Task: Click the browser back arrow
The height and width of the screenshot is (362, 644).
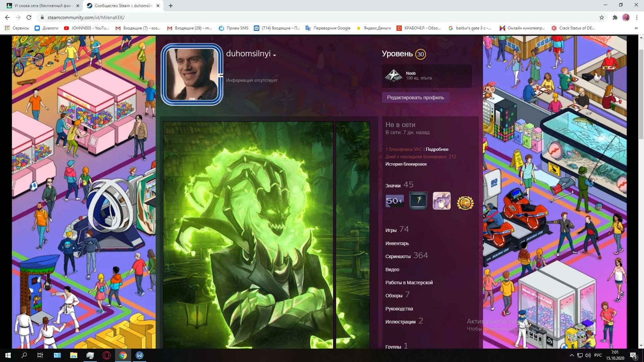Action: pyautogui.click(x=7, y=17)
